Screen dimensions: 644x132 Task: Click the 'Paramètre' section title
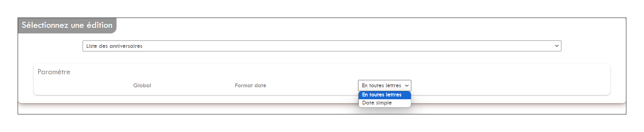pyautogui.click(x=54, y=72)
